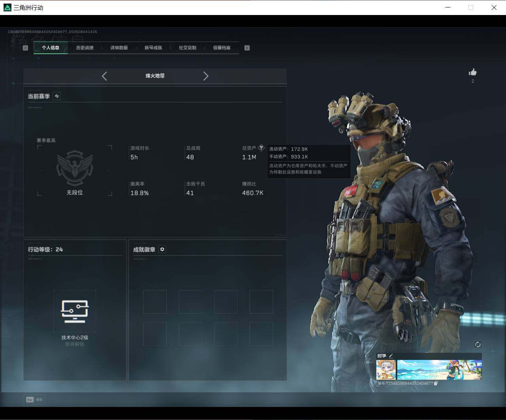This screenshot has width=506, height=420.
Task: Click the Esc back button
Action: [x=34, y=399]
